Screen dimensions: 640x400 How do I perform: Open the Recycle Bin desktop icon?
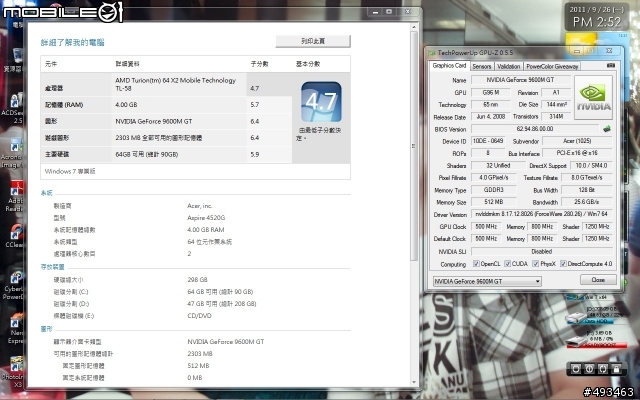point(17,56)
